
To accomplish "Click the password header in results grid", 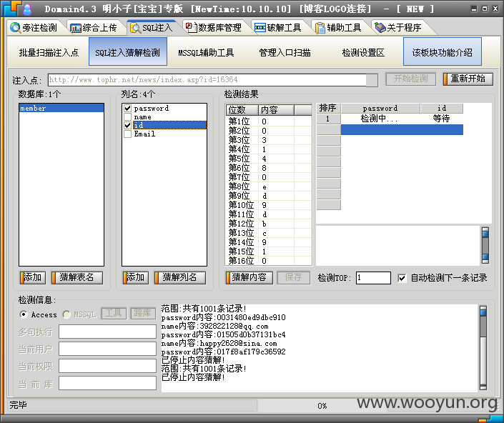I will pos(380,108).
